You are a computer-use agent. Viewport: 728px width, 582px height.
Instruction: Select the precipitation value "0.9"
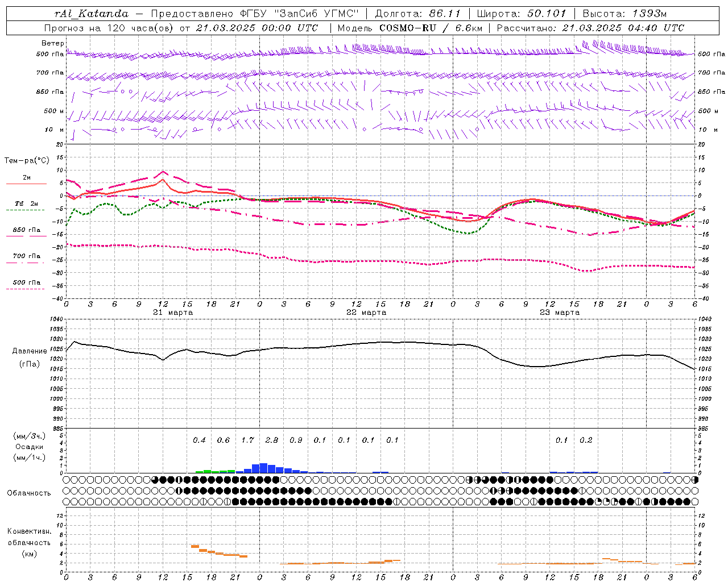[x=296, y=440]
